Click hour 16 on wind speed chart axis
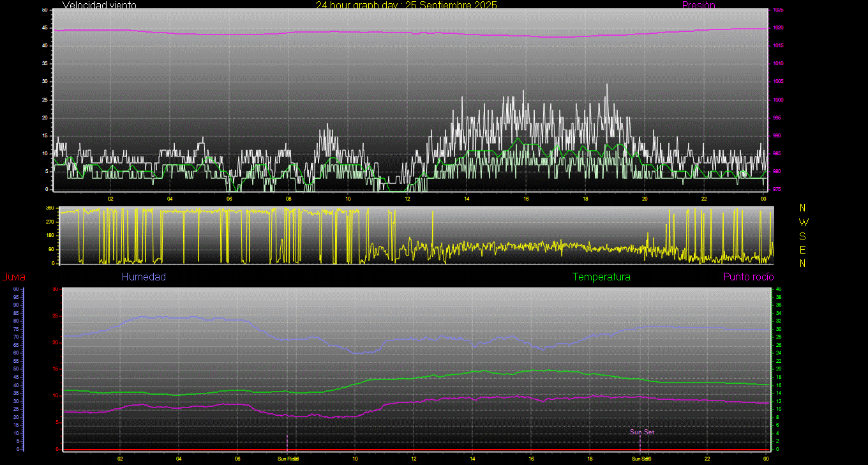 (526, 199)
